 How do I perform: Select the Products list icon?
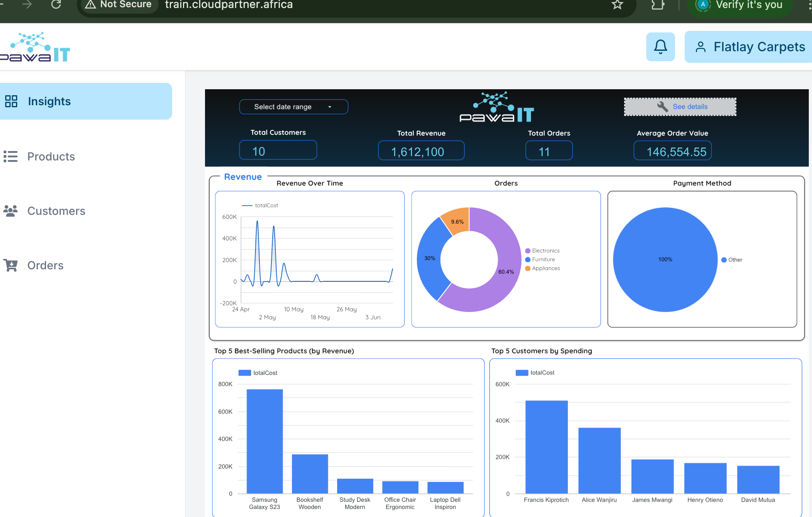point(11,156)
